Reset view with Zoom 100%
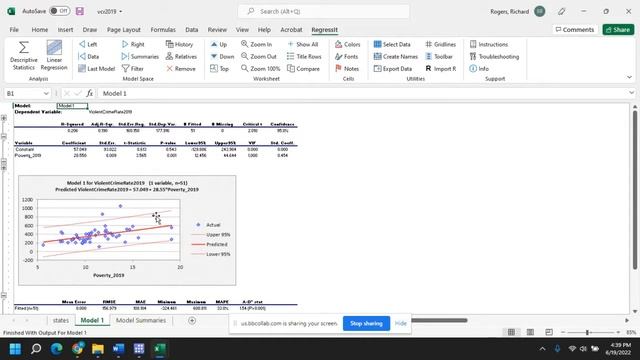Screen dimensions: 640x360 coord(260,69)
